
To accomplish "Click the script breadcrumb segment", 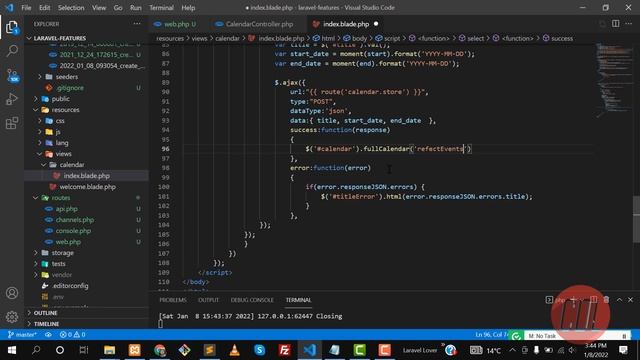I will coord(388,38).
